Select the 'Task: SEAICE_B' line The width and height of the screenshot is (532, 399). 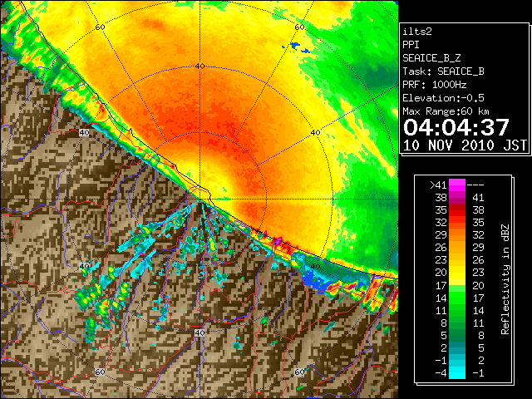coord(443,71)
